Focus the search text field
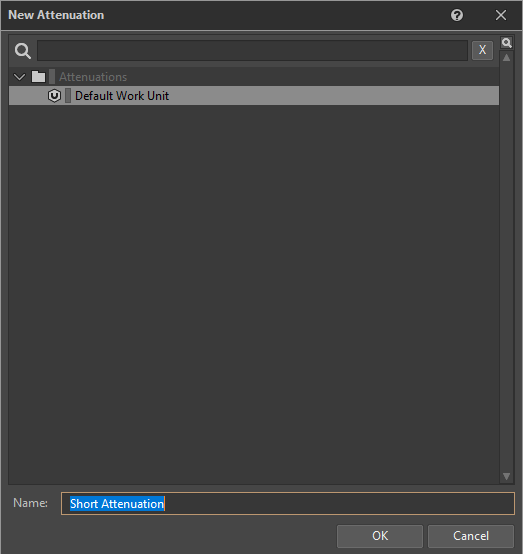The image size is (523, 554). [x=252, y=50]
